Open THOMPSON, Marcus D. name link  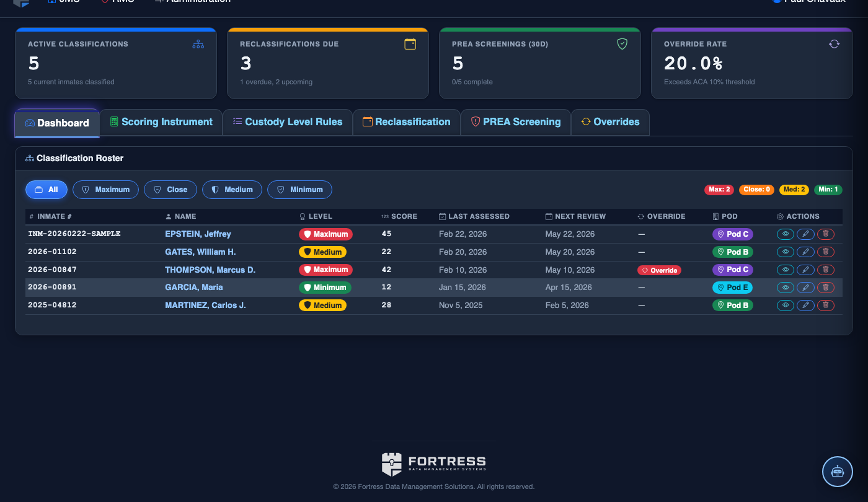point(210,270)
